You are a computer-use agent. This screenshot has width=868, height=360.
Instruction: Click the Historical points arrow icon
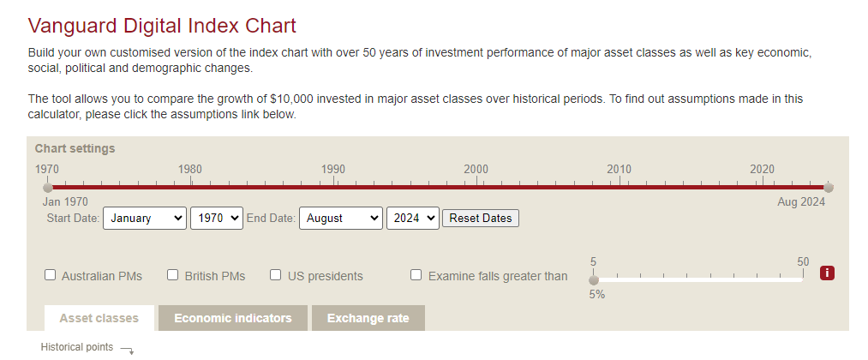tap(128, 350)
